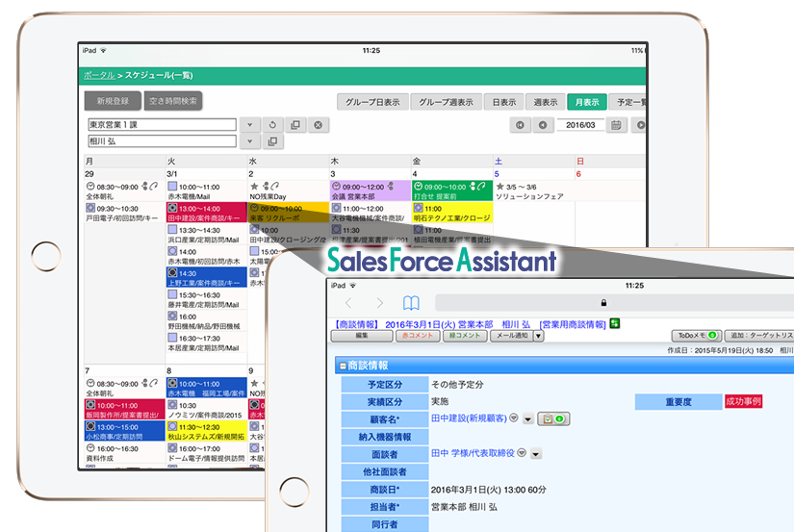
Task: Click the 緑コメント button
Action: [x=464, y=336]
